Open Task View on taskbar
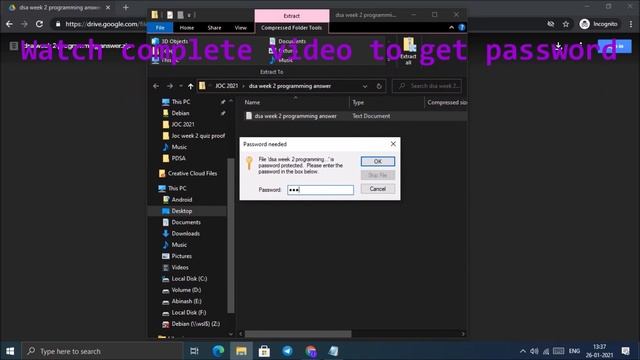 194,351
